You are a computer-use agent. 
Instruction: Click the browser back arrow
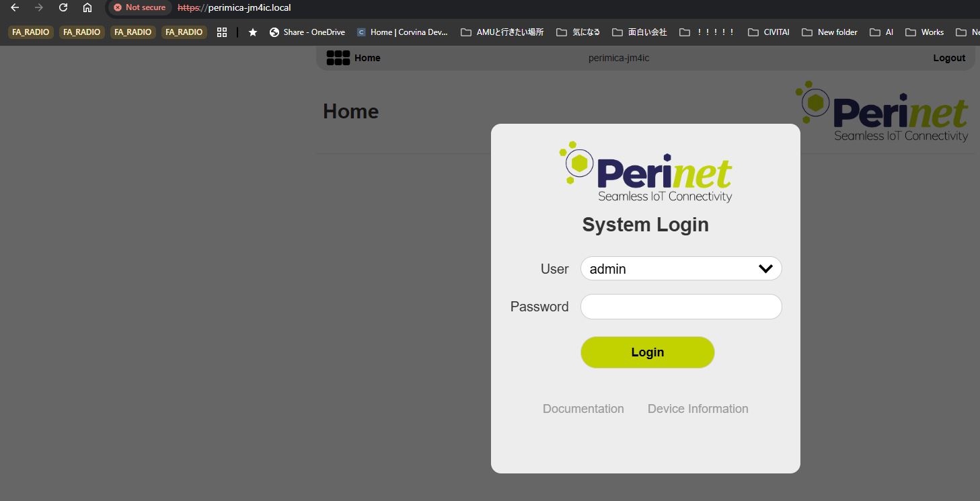click(15, 7)
